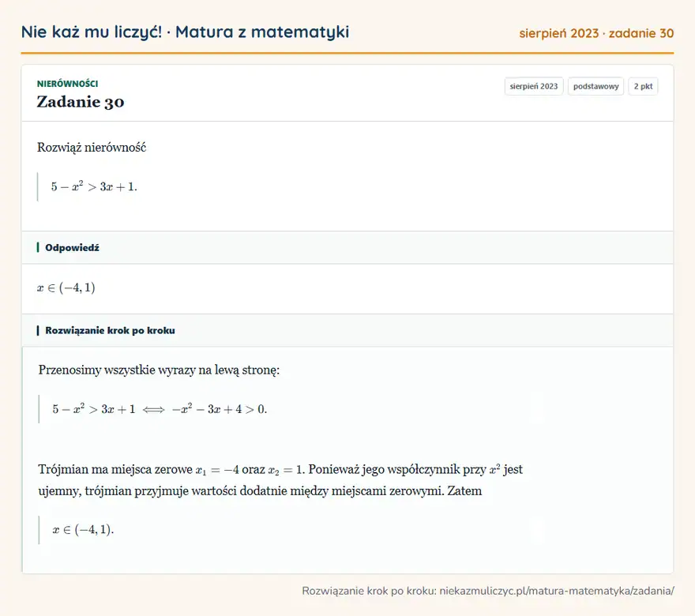Click the answer x ∈ (−4, 1) under Odpowiedź

pos(66,287)
